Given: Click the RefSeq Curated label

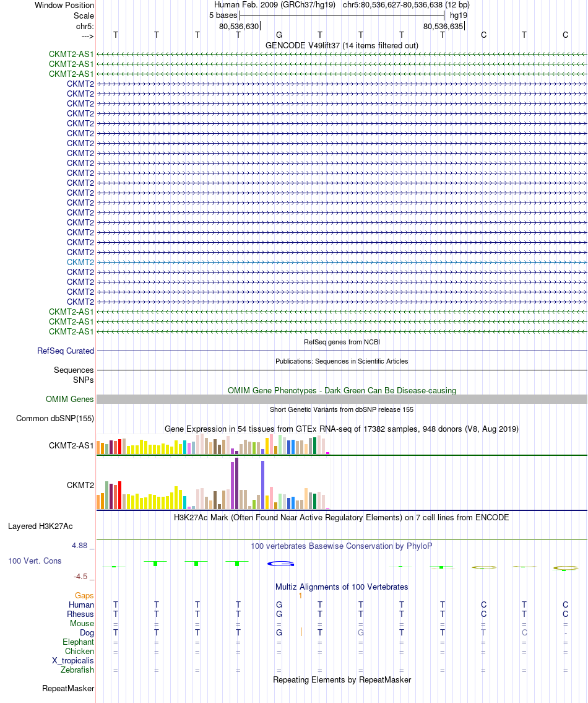Looking at the screenshot, I should coord(66,351).
